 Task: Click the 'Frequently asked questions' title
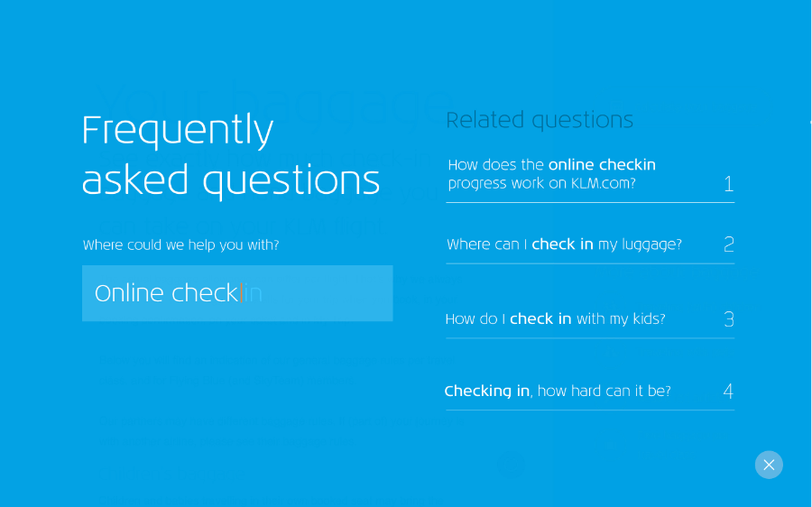click(230, 155)
